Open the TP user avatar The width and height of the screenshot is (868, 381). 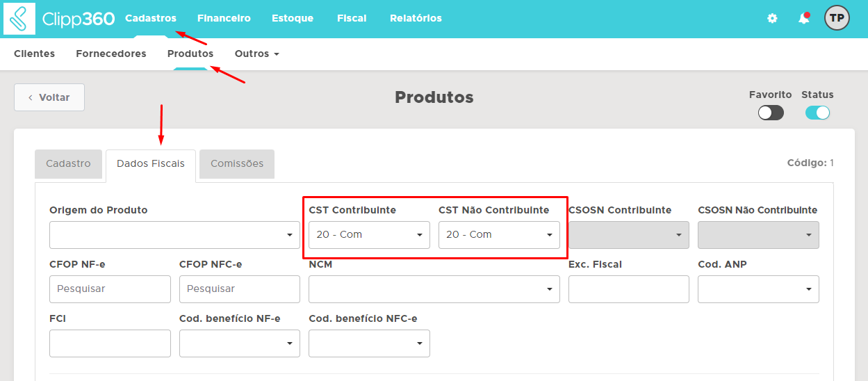[837, 18]
